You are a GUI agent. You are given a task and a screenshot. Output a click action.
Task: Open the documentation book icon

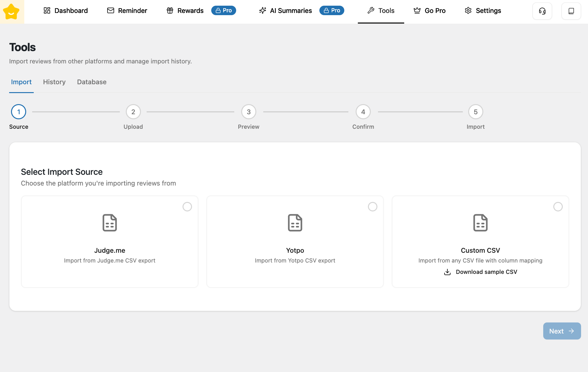(x=571, y=11)
